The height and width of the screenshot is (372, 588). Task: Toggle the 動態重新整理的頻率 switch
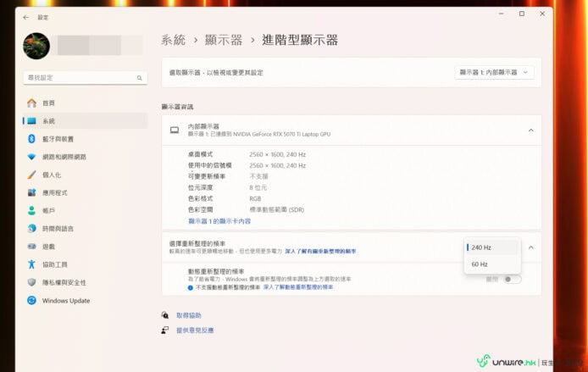pos(512,279)
